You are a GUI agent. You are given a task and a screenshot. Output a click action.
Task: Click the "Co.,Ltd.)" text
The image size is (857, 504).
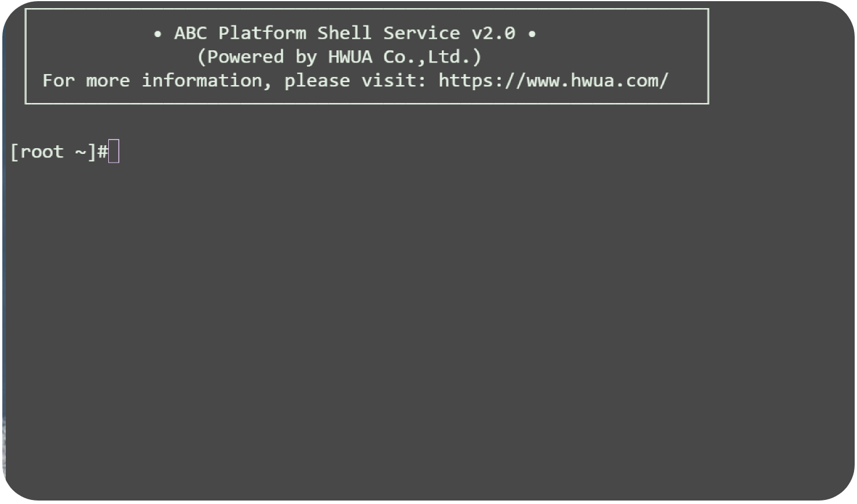click(x=433, y=57)
